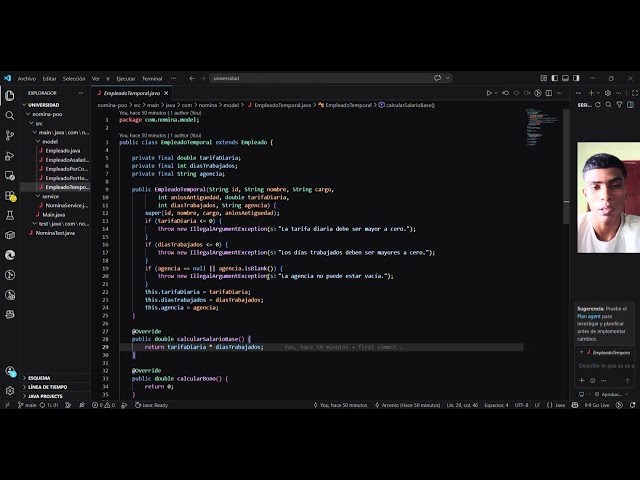Open chat panel settings gear
Image resolution: width=640 pixels, height=480 pixels.
point(608,93)
